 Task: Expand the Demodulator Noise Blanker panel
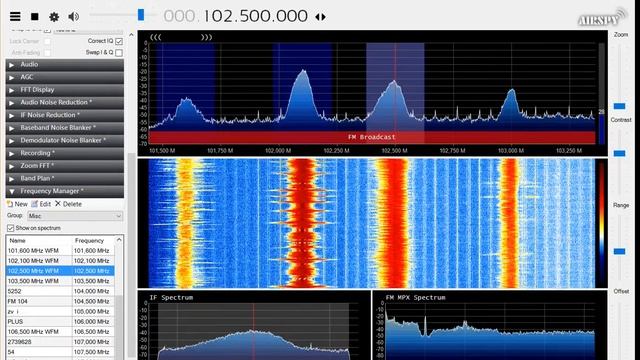pos(64,140)
